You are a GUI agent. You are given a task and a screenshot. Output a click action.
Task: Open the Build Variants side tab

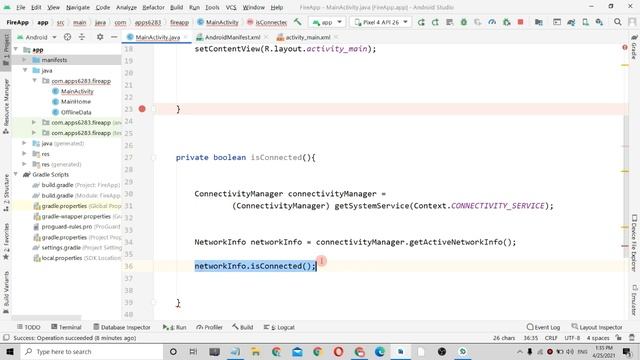[6, 292]
